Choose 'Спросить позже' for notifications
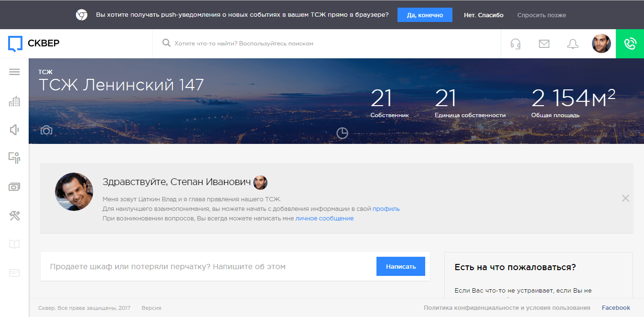Viewport: 644px width, 317px height. (x=541, y=15)
